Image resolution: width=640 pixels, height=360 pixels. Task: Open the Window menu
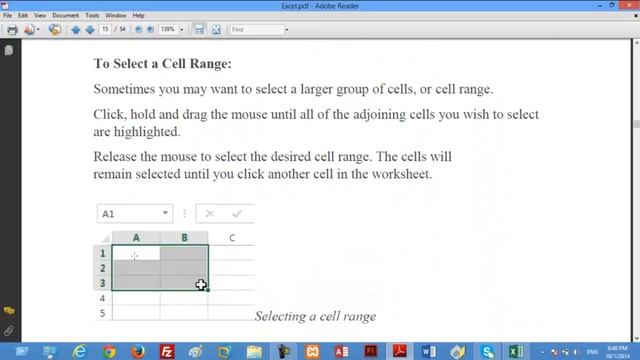(x=116, y=16)
